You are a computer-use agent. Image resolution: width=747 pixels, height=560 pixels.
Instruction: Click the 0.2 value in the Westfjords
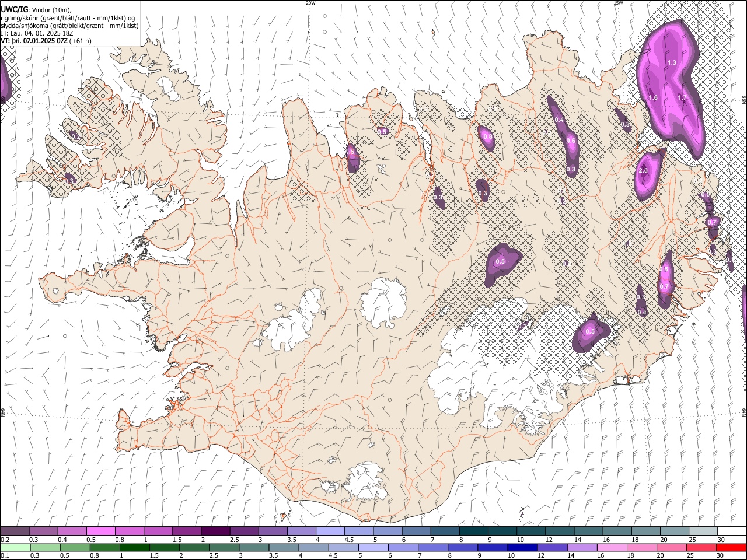tap(75, 136)
